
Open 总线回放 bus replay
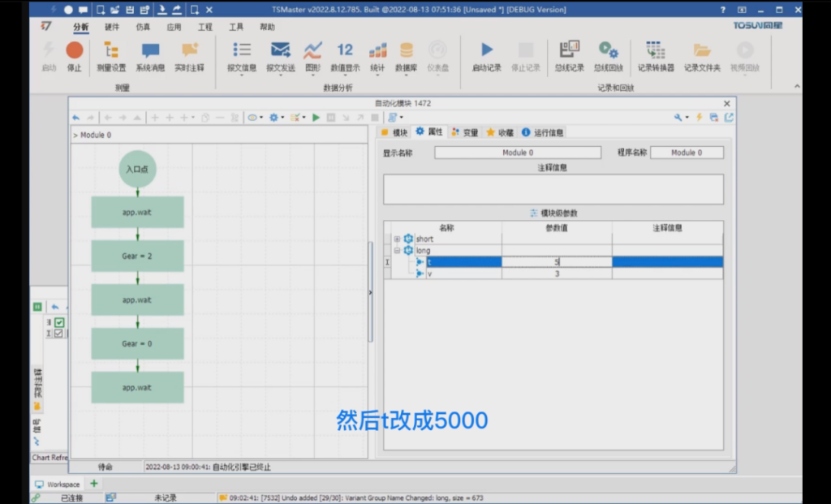point(608,51)
